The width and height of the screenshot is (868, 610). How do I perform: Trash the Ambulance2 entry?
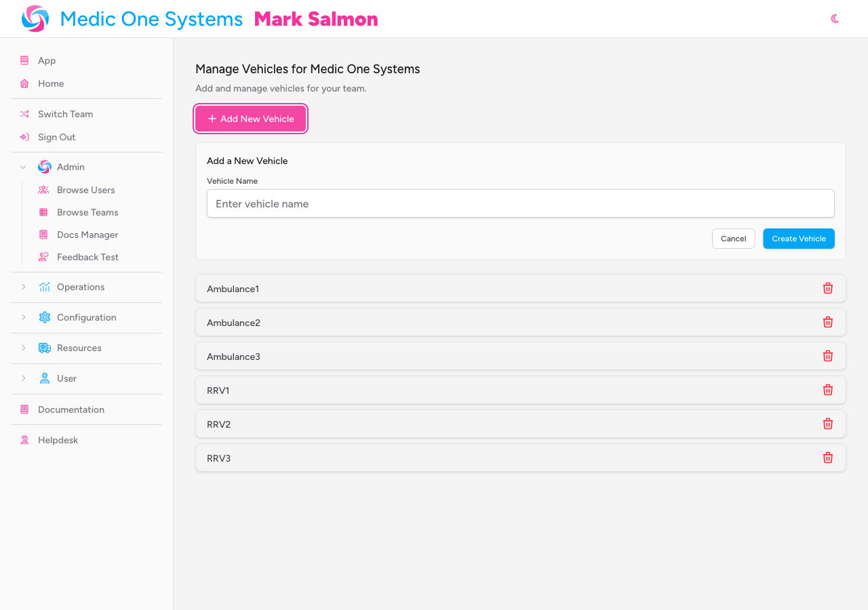tap(827, 323)
